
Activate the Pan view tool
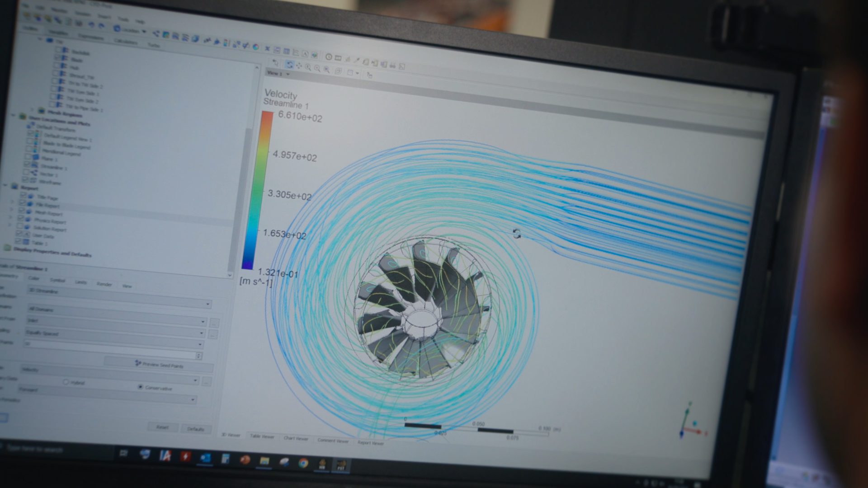click(x=299, y=66)
